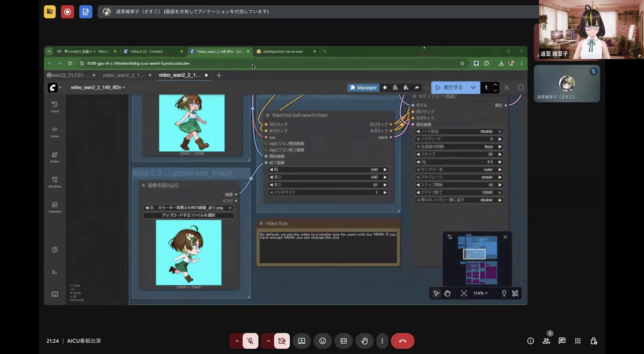The width and height of the screenshot is (644, 354).
Task: Open the サンプラー名 euler dropdown
Action: pyautogui.click(x=459, y=169)
